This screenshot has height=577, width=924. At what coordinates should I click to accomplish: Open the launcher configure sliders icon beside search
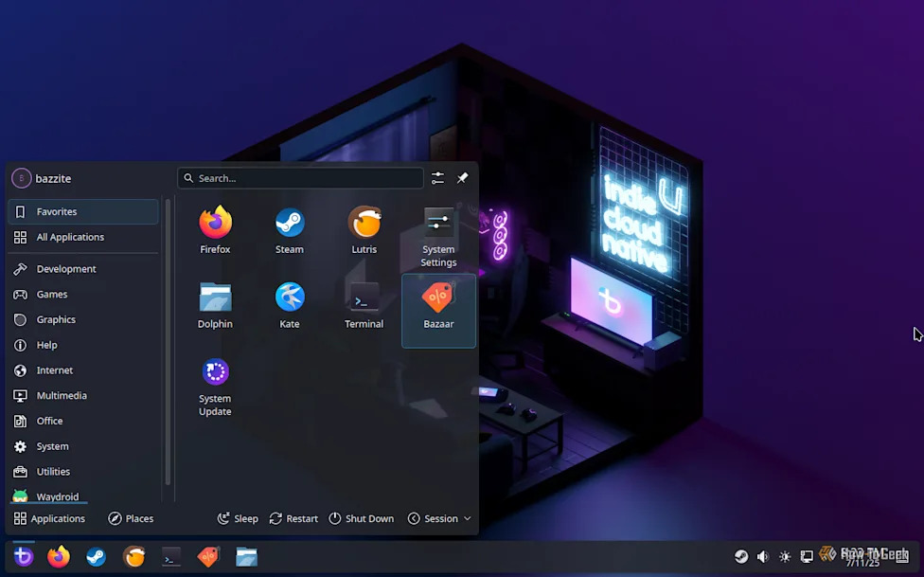pos(437,177)
